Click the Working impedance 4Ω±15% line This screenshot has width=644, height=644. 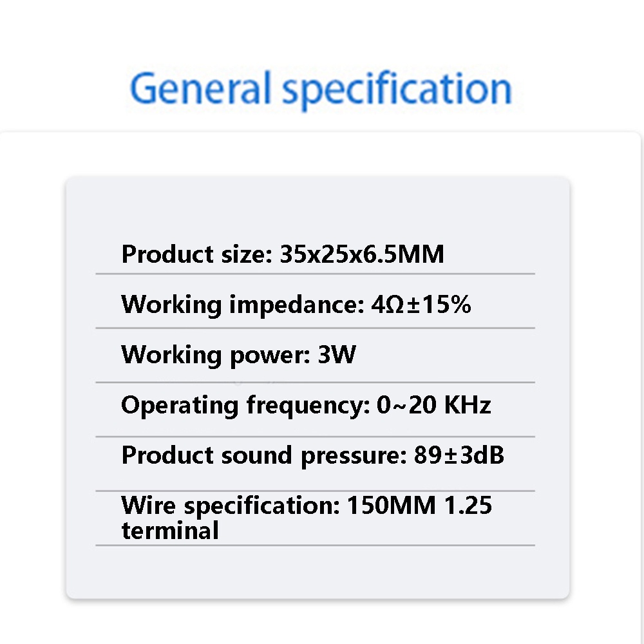coord(296,305)
